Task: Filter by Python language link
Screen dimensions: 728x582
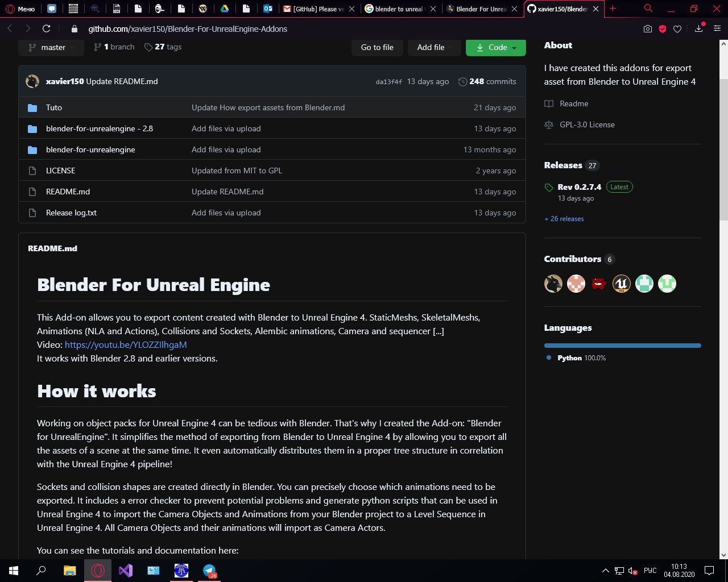Action: (x=576, y=358)
